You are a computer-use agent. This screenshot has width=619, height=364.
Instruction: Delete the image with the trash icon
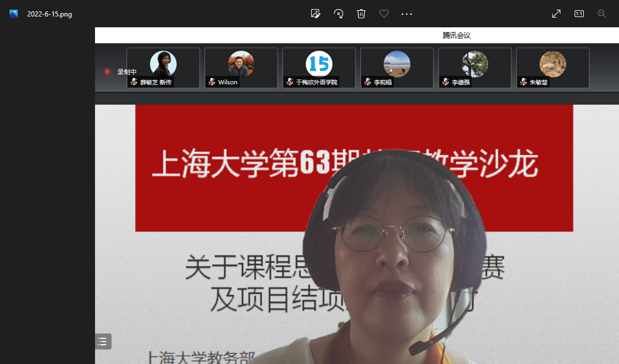tap(361, 14)
